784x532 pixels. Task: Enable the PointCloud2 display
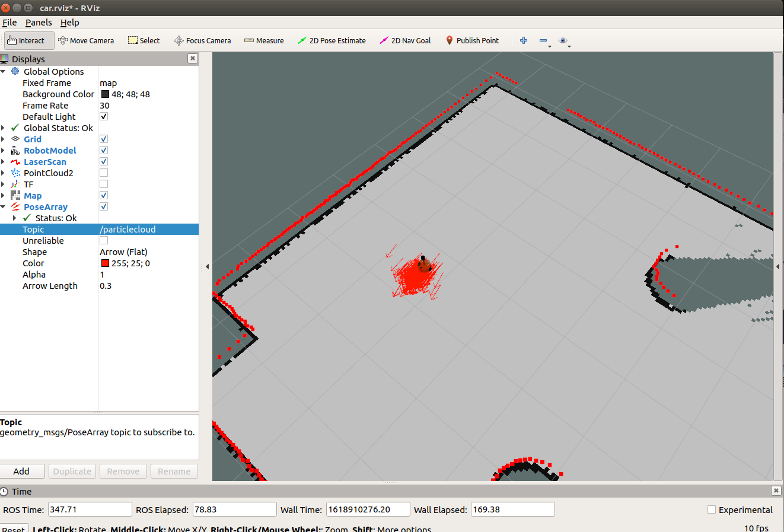point(104,173)
